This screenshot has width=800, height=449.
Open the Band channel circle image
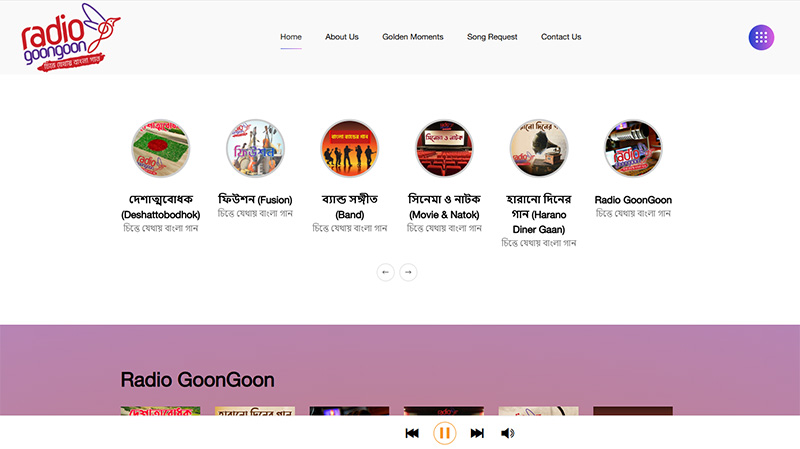pos(350,148)
